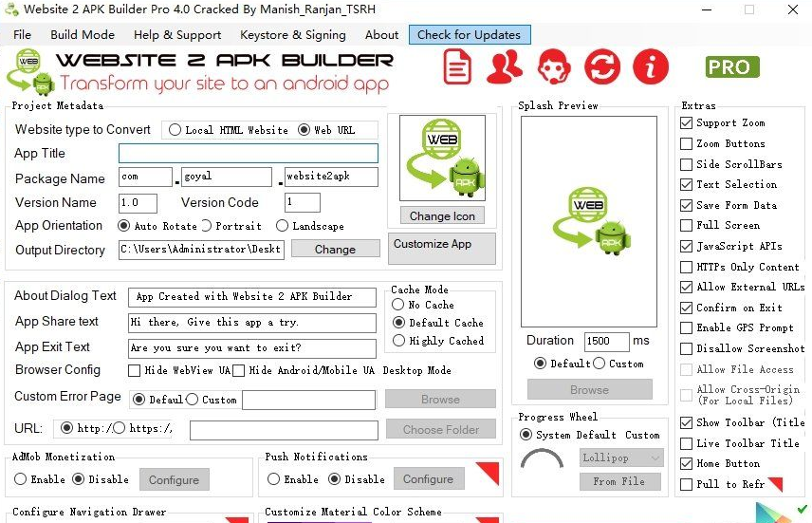
Task: Click the splash Duration input field
Action: click(606, 341)
